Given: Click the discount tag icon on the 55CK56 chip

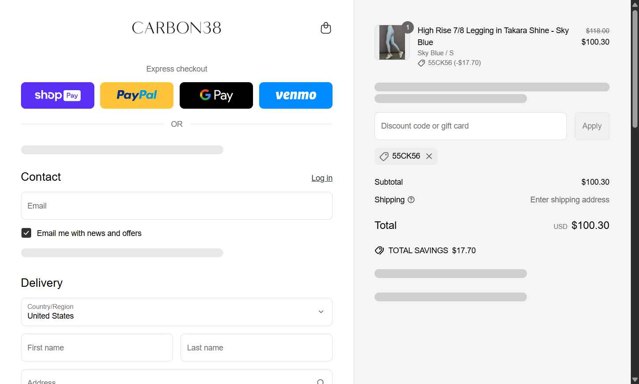Looking at the screenshot, I should pos(383,156).
